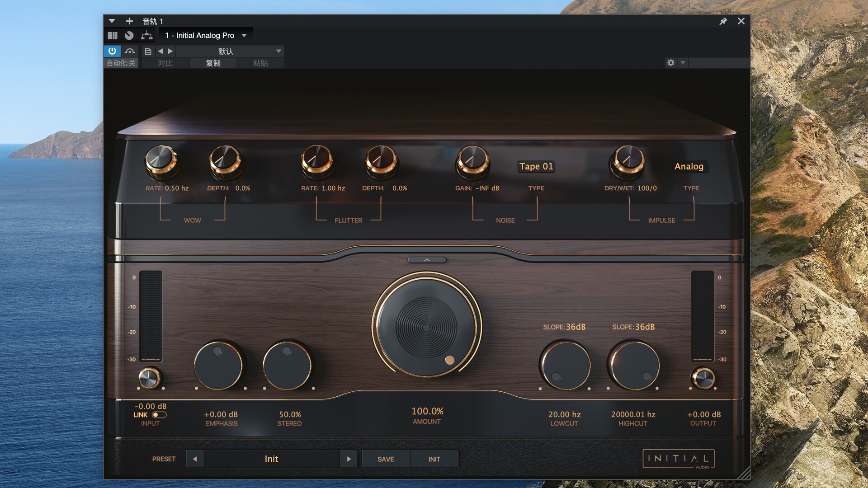Click the dry/wet value 100/0
868x488 pixels.
(x=647, y=188)
